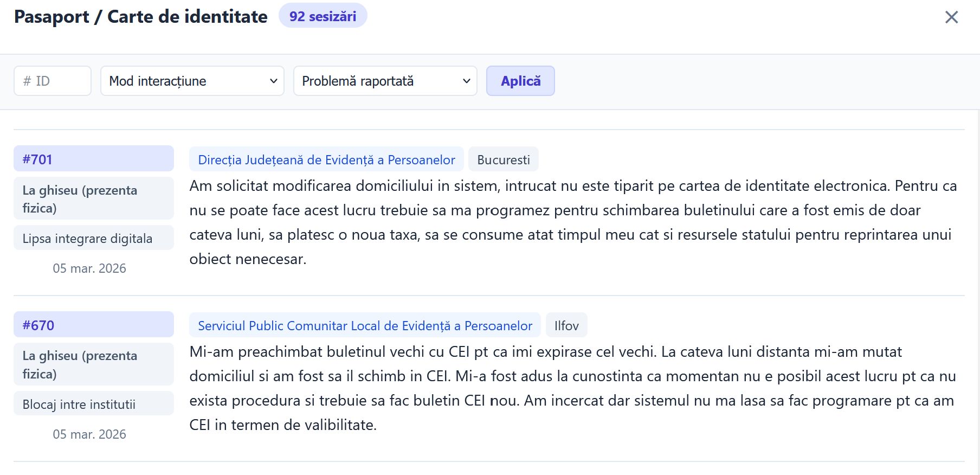The image size is (980, 475).
Task: Close the Pasaport / Carte de identitate panel
Action: tap(951, 17)
